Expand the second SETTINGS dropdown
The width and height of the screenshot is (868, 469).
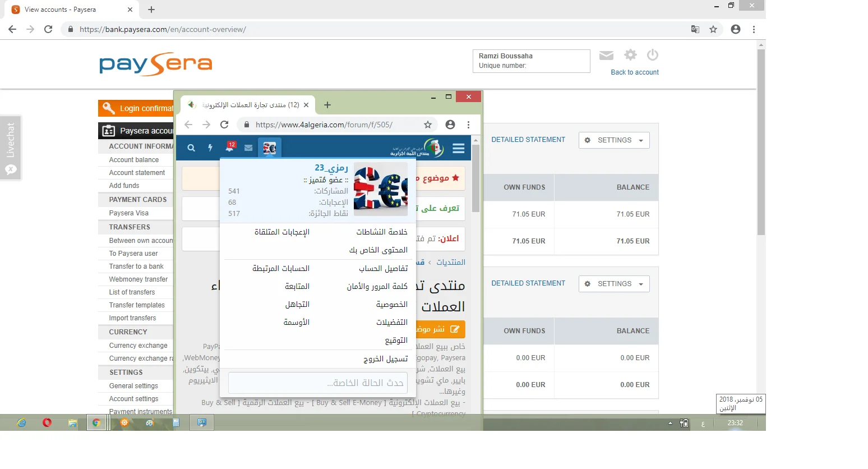pos(614,284)
